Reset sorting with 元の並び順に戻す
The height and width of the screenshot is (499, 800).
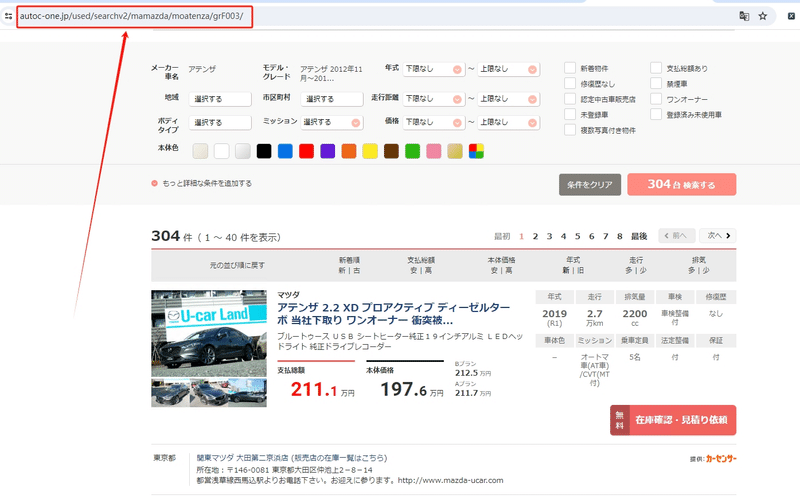pyautogui.click(x=237, y=265)
